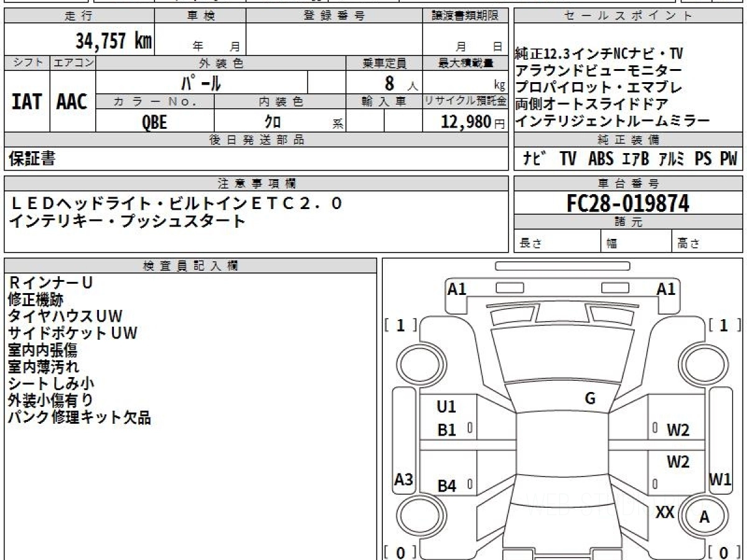This screenshot has height=560, width=747.
Task: Select the chassis number FC28-019874
Action: [627, 203]
